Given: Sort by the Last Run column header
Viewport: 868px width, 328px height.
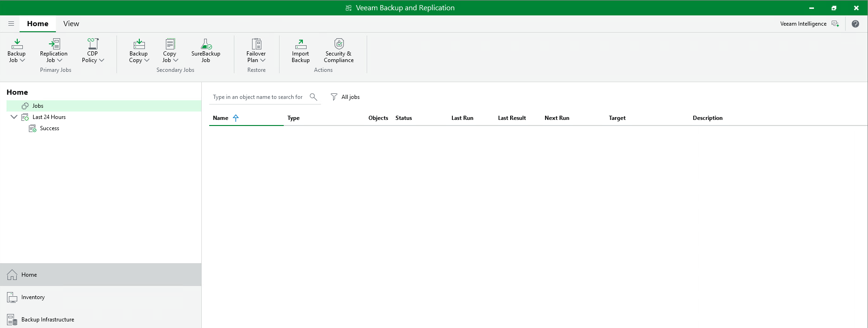Looking at the screenshot, I should pyautogui.click(x=462, y=118).
